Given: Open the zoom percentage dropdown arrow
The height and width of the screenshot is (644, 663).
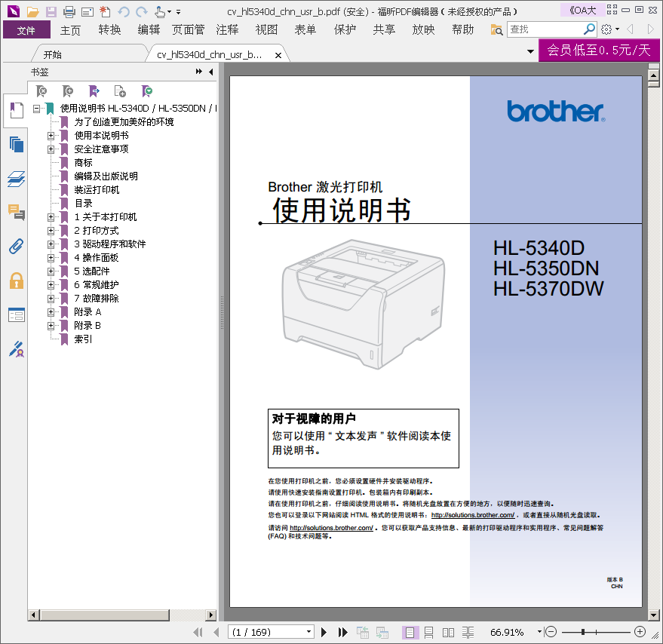Looking at the screenshot, I should [539, 632].
